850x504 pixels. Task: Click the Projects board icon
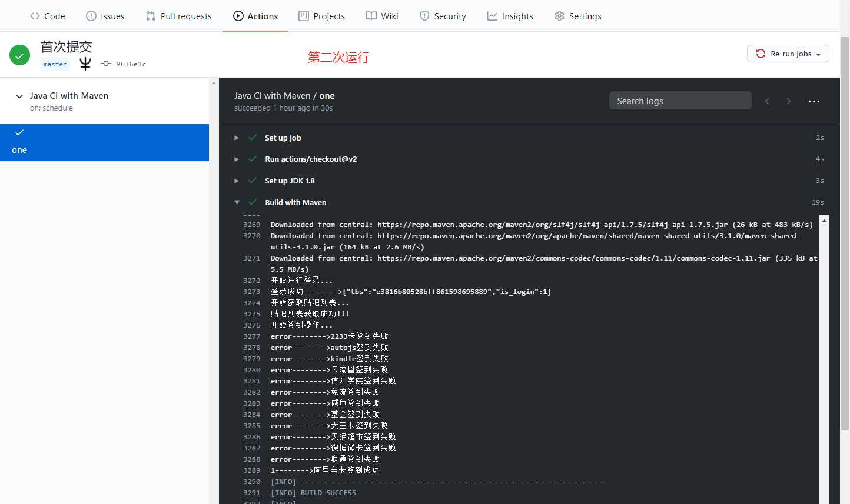pos(304,16)
